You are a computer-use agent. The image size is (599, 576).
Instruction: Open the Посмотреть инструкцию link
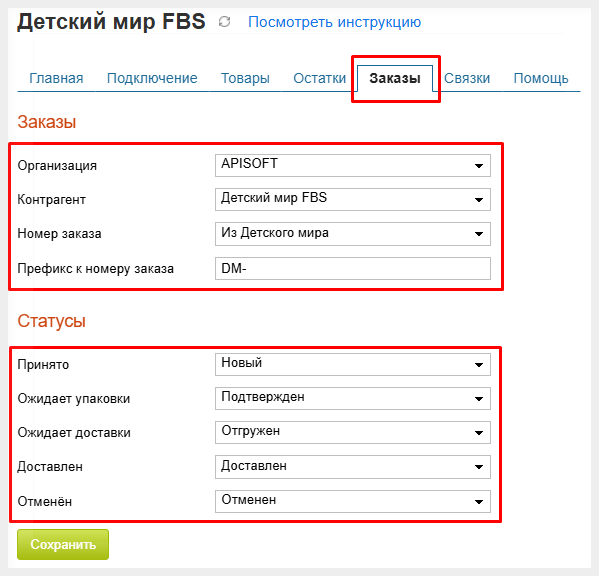[335, 22]
